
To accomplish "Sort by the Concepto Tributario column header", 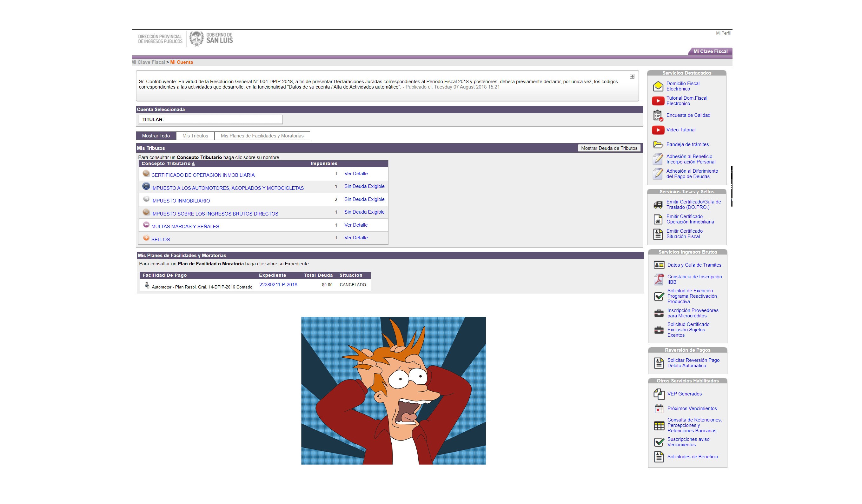I will click(x=168, y=163).
